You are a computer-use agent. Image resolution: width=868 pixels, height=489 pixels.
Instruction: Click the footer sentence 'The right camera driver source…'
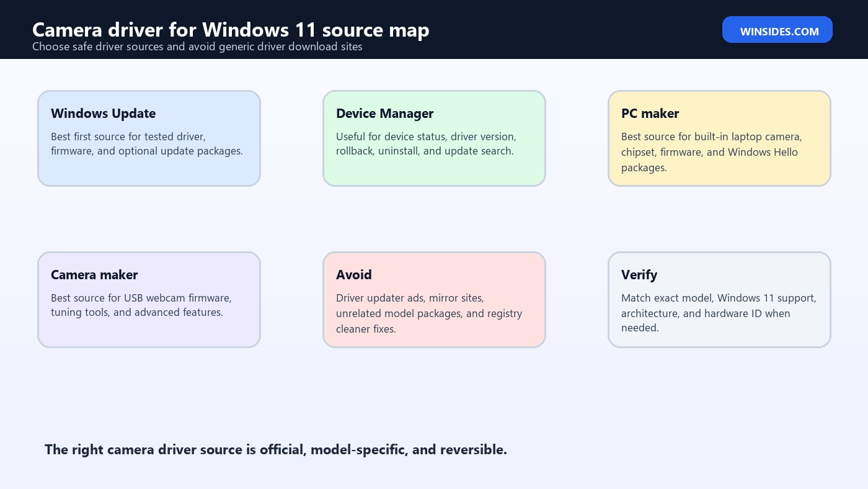(x=276, y=449)
